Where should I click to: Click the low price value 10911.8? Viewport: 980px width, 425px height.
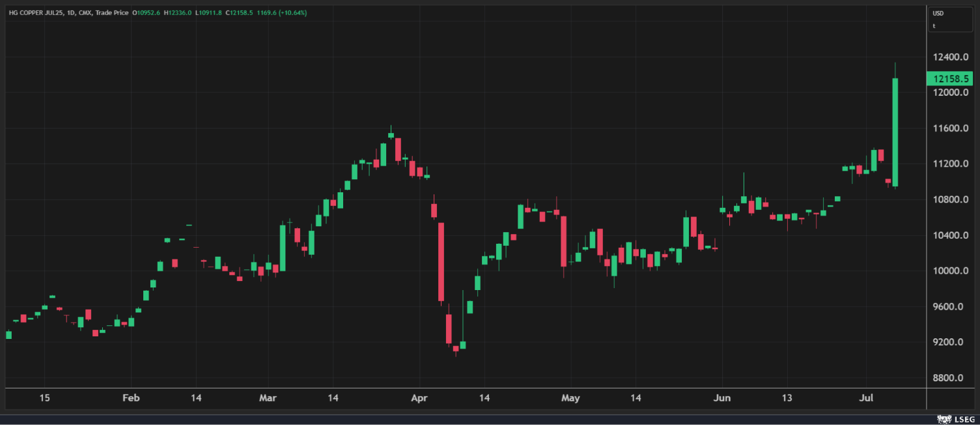(x=211, y=13)
